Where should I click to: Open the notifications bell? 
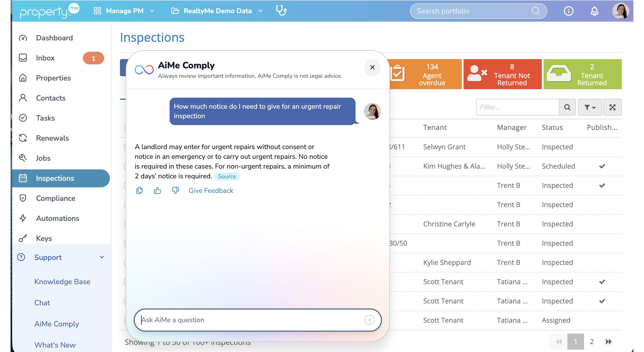[595, 11]
